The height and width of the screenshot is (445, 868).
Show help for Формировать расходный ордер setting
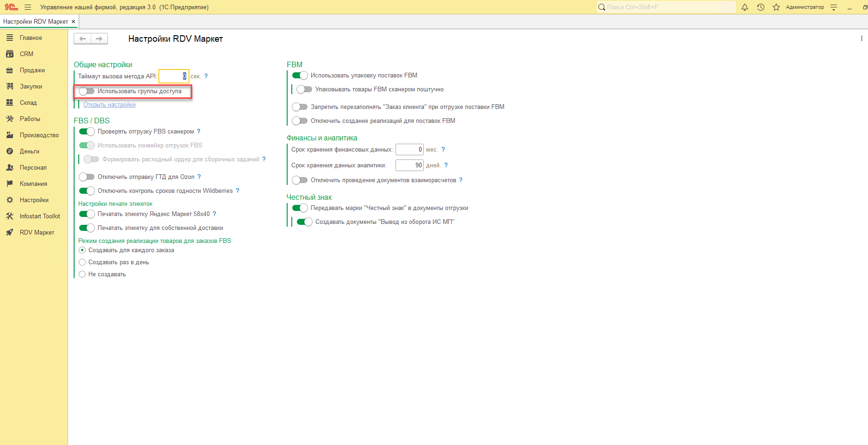point(264,159)
